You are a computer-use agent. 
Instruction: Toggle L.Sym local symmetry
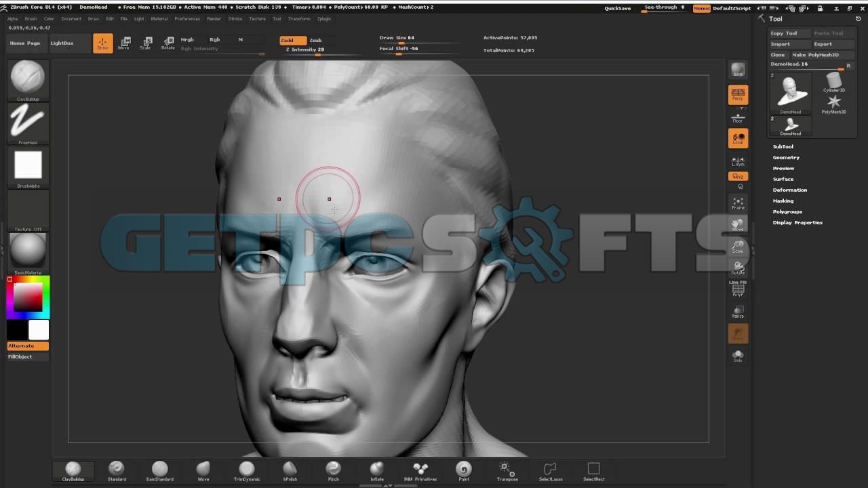(x=738, y=161)
